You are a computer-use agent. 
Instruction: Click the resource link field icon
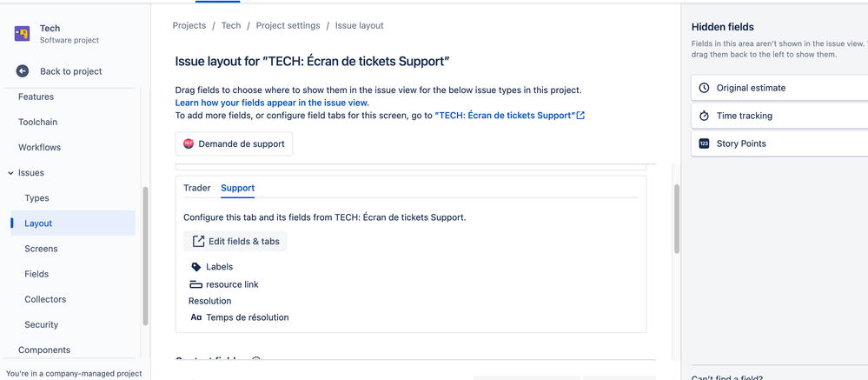[196, 284]
